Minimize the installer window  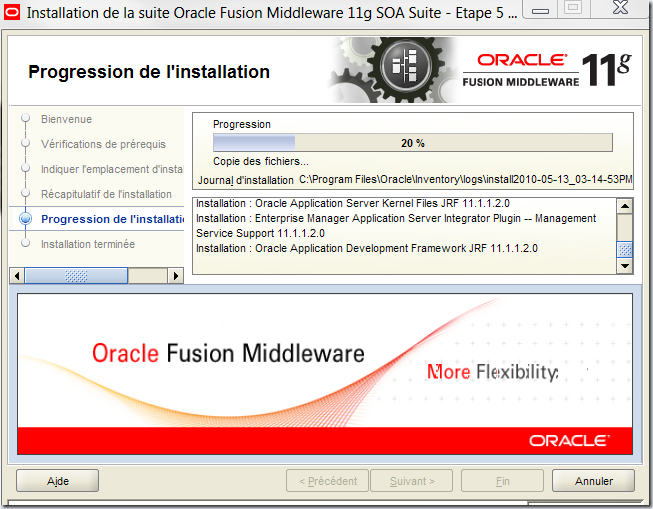540,9
